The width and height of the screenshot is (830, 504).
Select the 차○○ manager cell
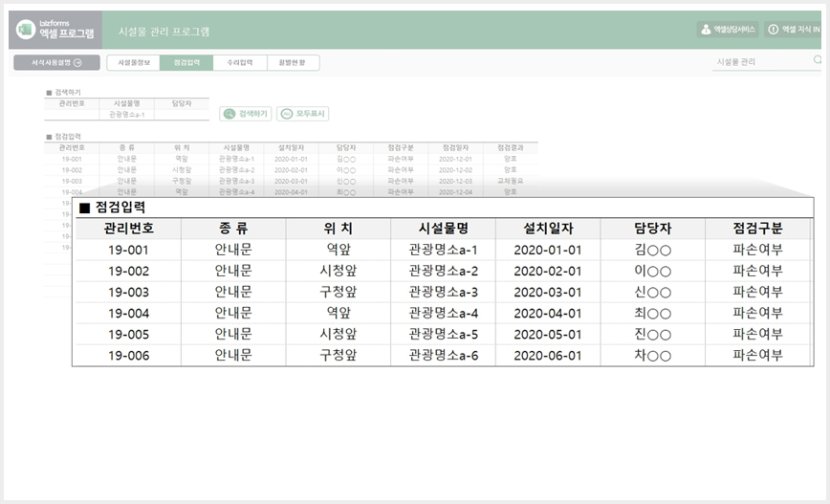coord(653,356)
